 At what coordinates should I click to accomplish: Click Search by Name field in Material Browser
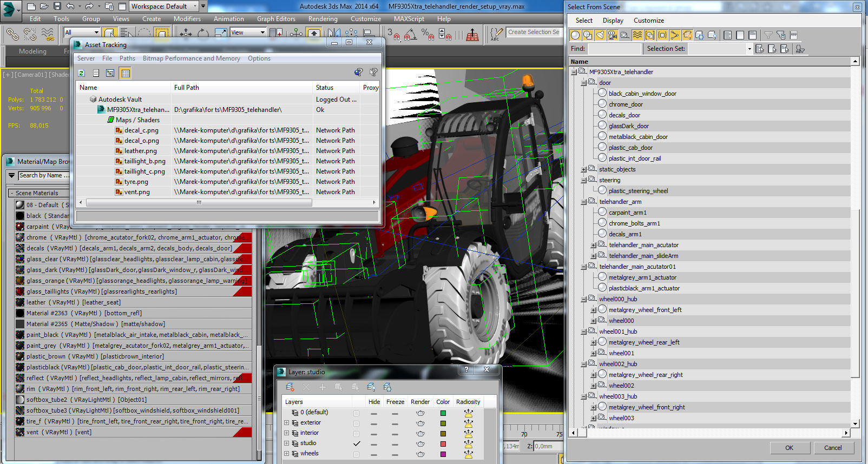point(44,175)
